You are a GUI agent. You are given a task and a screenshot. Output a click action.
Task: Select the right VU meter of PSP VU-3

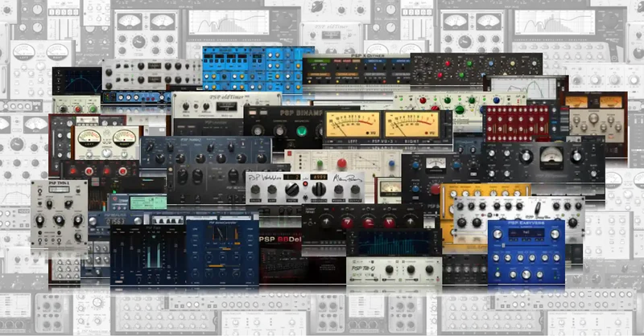pyautogui.click(x=412, y=125)
